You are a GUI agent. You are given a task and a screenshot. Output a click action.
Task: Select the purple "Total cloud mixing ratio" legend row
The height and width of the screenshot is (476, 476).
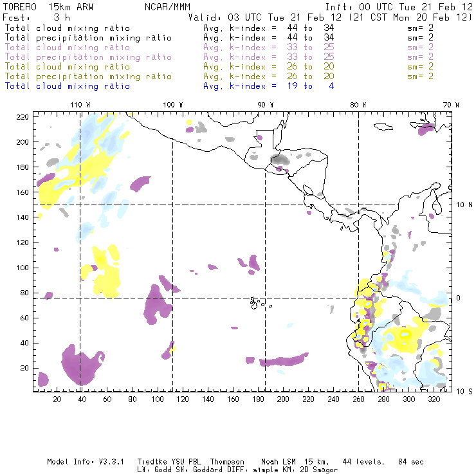tap(68, 48)
